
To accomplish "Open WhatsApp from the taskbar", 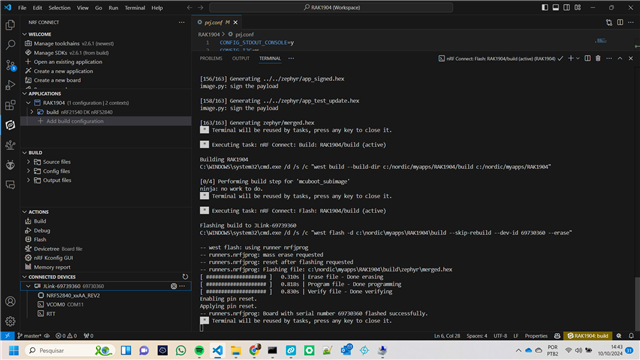I will tap(181, 351).
